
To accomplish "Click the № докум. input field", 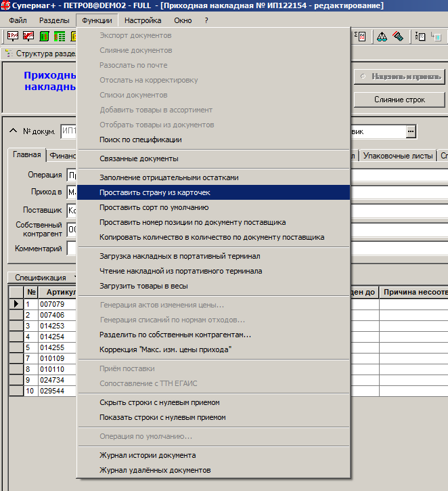I will 68,131.
